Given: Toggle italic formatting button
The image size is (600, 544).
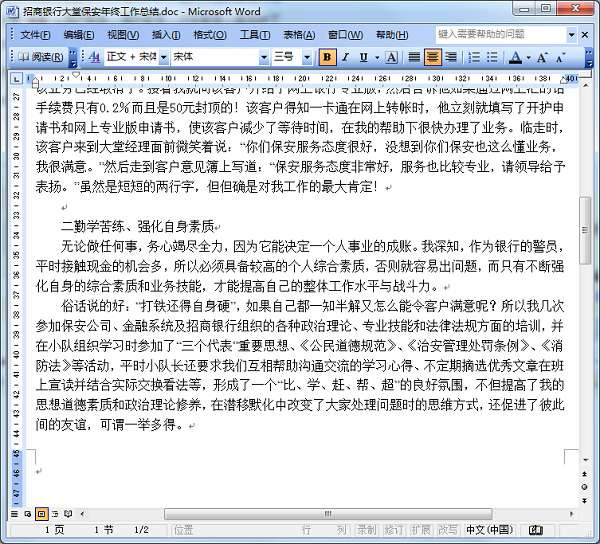Looking at the screenshot, I should point(346,57).
